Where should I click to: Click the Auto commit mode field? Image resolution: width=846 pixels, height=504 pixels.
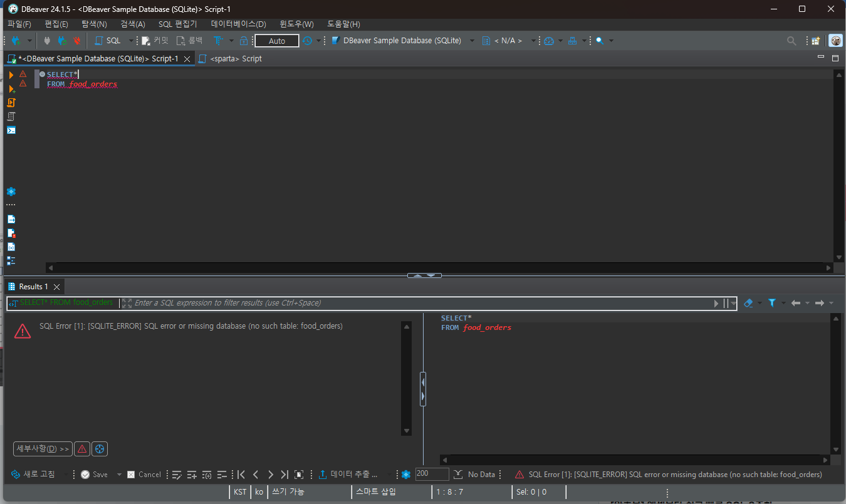tap(276, 41)
